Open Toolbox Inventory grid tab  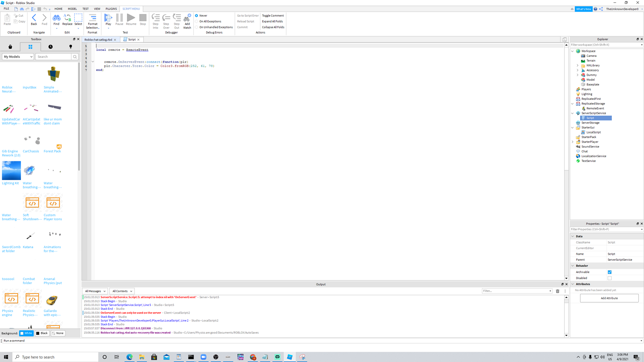(x=30, y=47)
